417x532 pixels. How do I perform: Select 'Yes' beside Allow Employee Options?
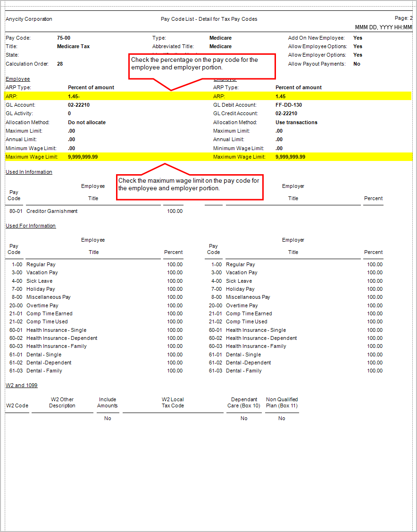[x=358, y=46]
